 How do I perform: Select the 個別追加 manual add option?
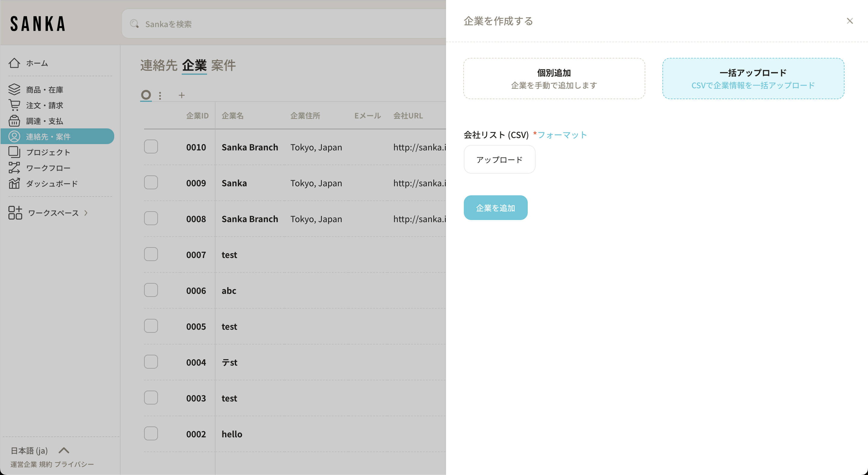click(554, 78)
